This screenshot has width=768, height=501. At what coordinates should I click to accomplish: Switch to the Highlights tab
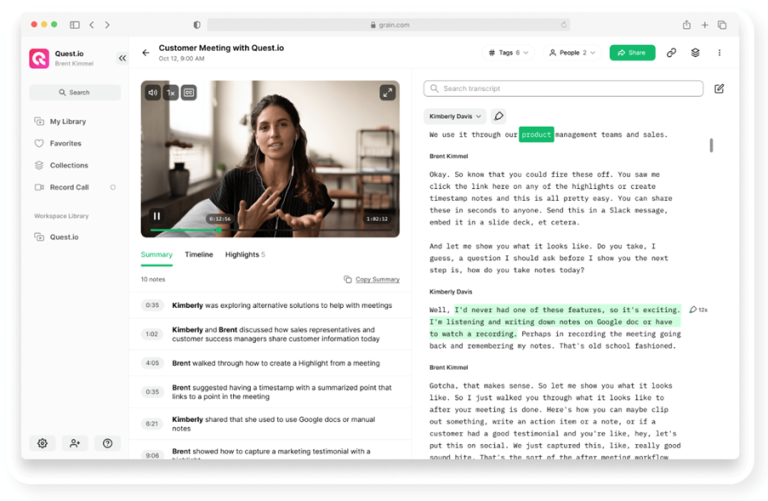245,255
